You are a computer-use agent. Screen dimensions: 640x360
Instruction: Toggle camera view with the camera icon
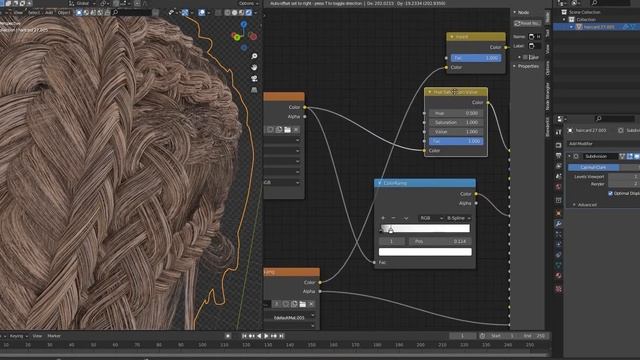tap(254, 78)
